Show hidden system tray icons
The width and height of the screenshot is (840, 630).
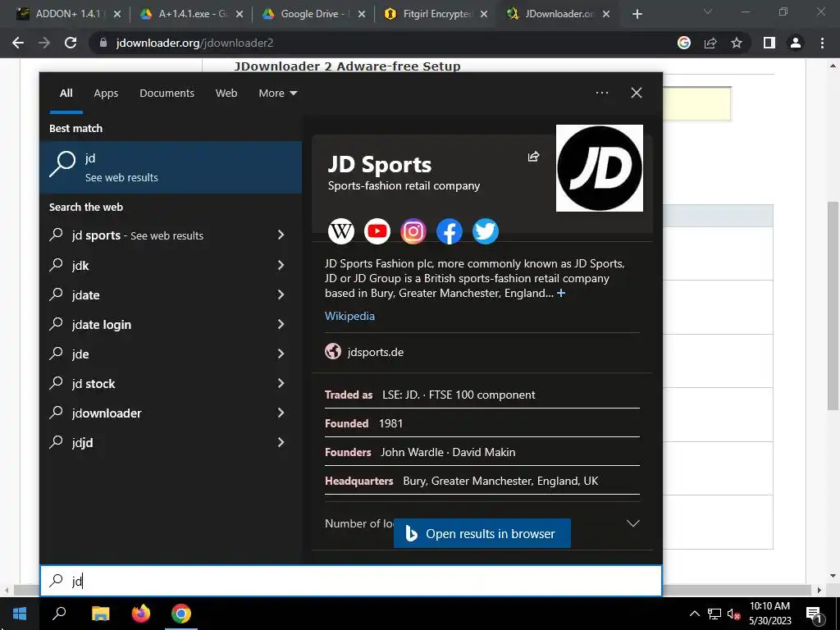(694, 614)
